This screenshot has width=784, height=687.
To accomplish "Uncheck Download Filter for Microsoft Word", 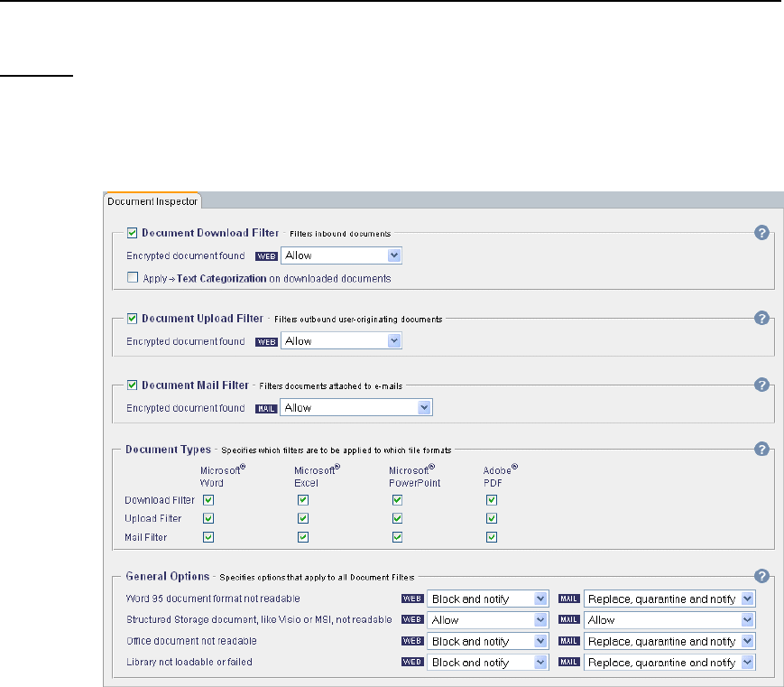I will point(208,499).
